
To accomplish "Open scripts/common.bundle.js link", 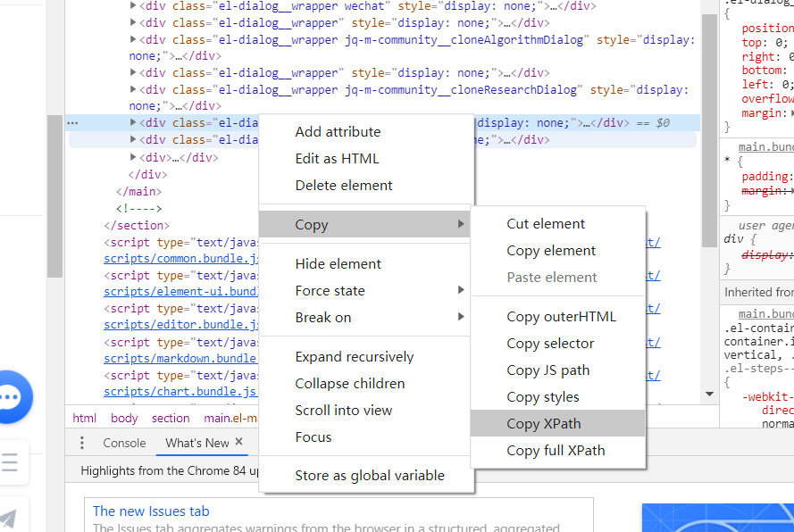I will pyautogui.click(x=180, y=259).
